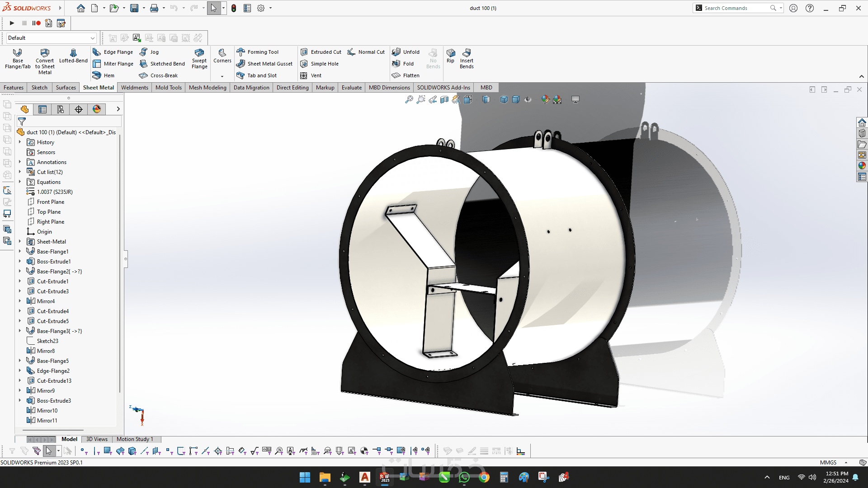
Task: Toggle the Flatten tool
Action: [x=406, y=75]
